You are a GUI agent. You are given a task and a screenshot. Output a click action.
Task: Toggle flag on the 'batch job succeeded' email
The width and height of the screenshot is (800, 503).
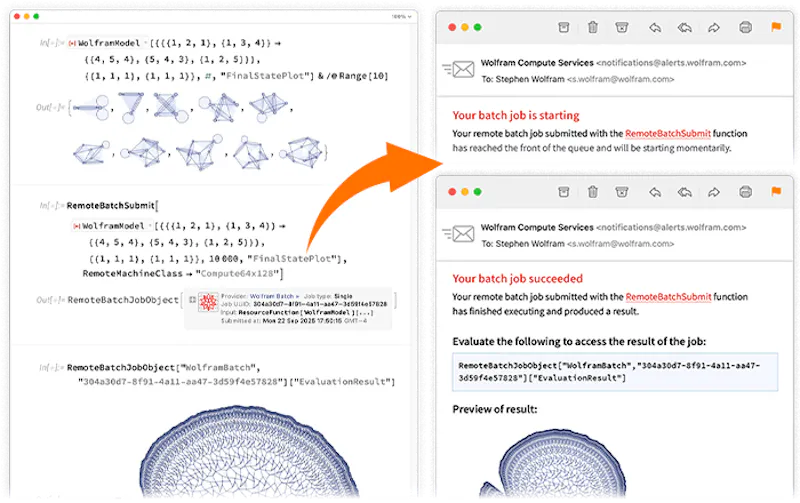tap(776, 191)
